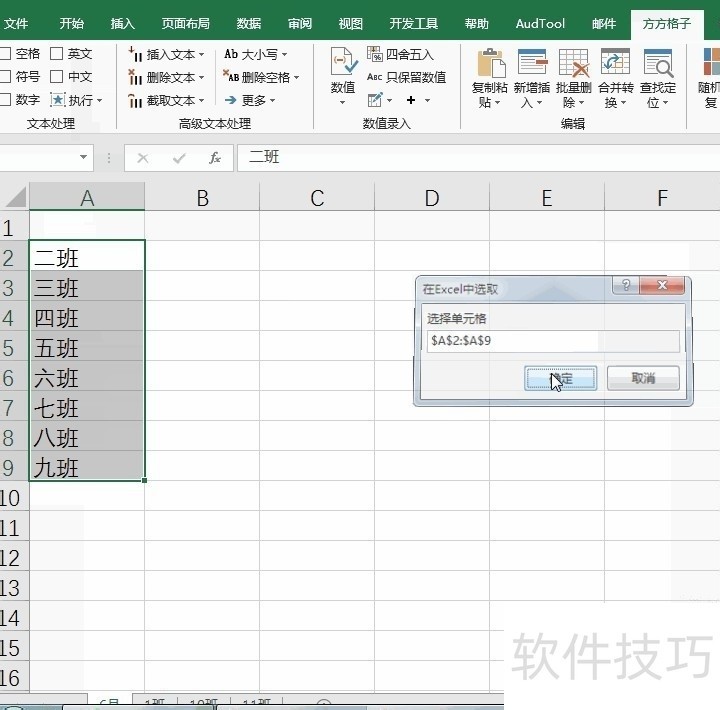Expand the 更多 dropdown arrow
Screen dimensions: 720x710
coord(272,100)
